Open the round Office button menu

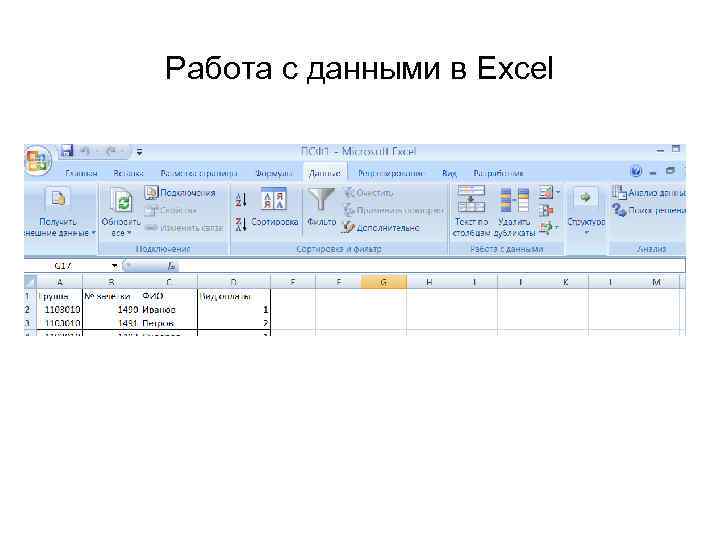38,161
